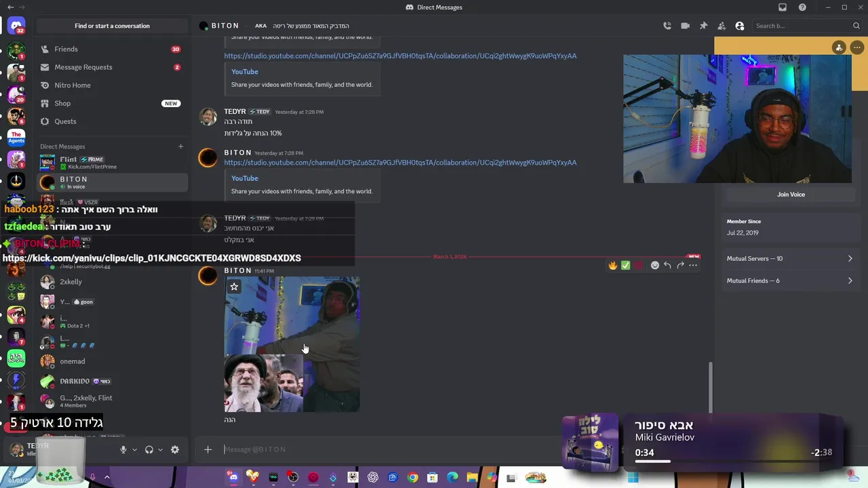
Task: Expand Mutual Friends — 6
Action: 790,281
